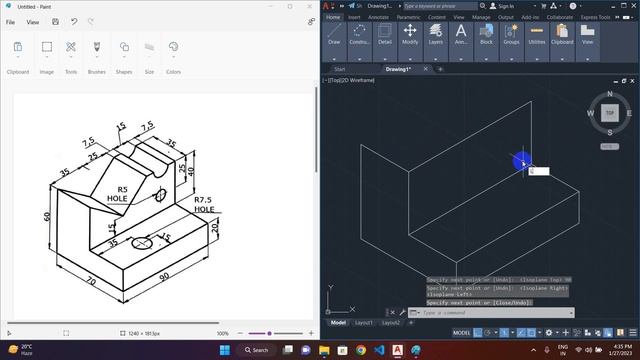The width and height of the screenshot is (640, 360).
Task: Open the Clipboard panel in AutoCAD ribbon
Action: 562,35
